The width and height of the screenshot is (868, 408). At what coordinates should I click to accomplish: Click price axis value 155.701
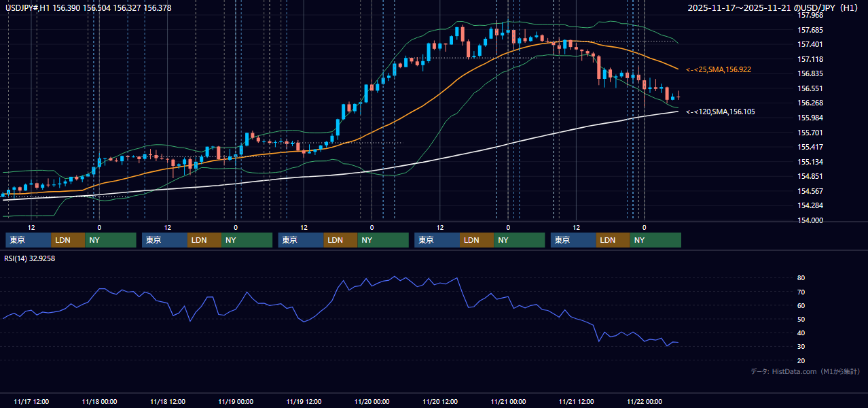(x=810, y=133)
